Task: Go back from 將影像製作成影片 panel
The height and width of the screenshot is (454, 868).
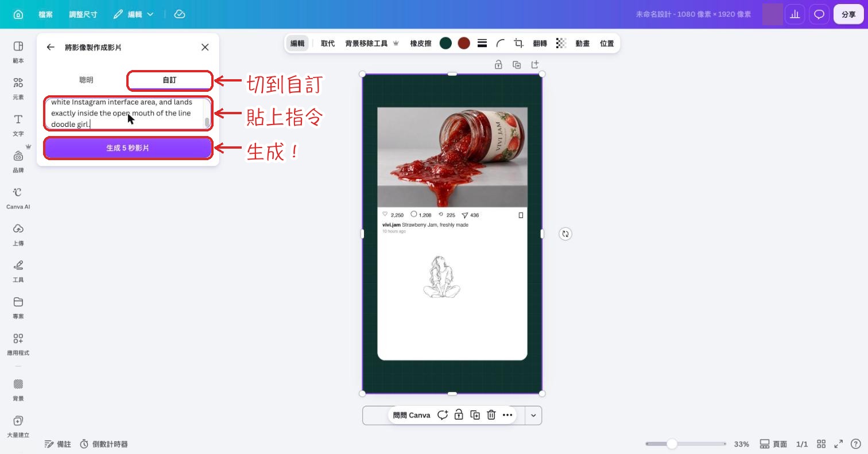Action: [51, 47]
